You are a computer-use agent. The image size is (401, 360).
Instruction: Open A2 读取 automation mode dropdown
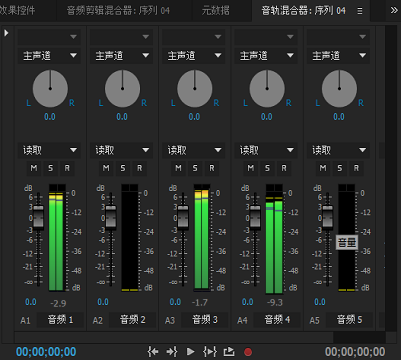pyautogui.click(x=121, y=150)
